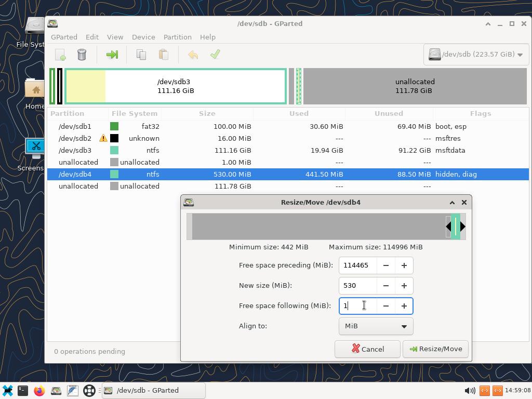532x399 pixels.
Task: Increase the New size value with plus
Action: pyautogui.click(x=404, y=286)
